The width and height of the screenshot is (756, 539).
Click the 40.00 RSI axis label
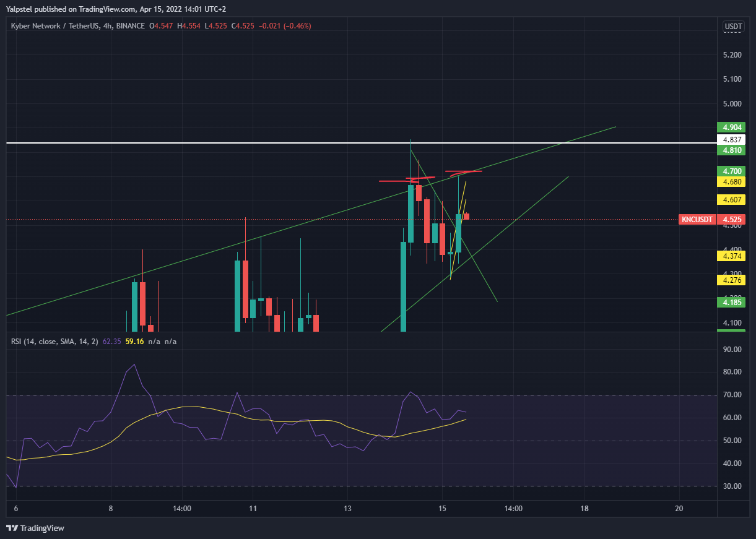(x=732, y=464)
